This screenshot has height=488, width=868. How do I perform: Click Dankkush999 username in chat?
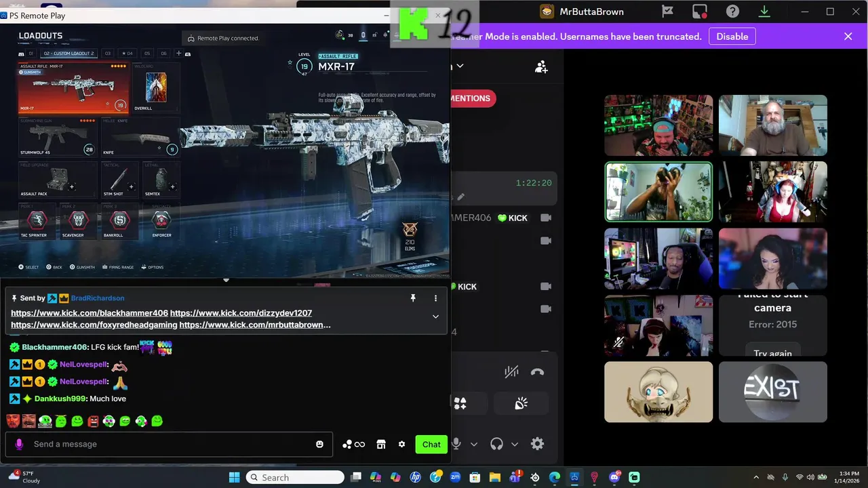(60, 399)
